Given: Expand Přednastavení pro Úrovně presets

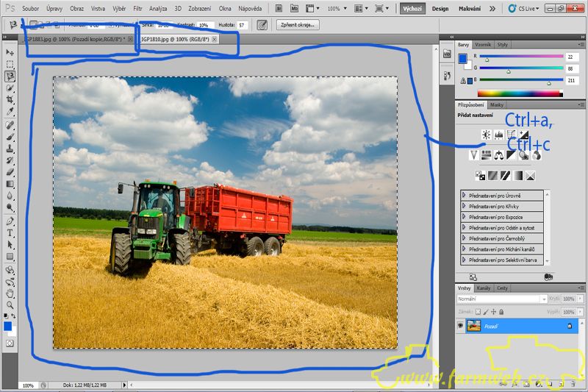Looking at the screenshot, I should [465, 196].
